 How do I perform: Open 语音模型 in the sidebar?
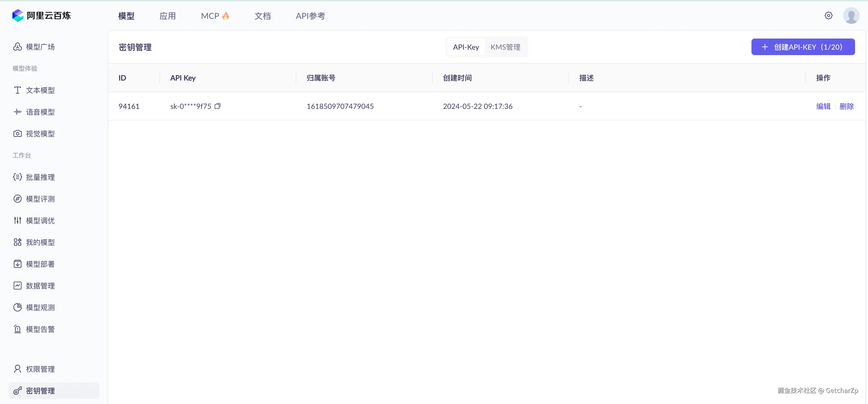tap(40, 112)
